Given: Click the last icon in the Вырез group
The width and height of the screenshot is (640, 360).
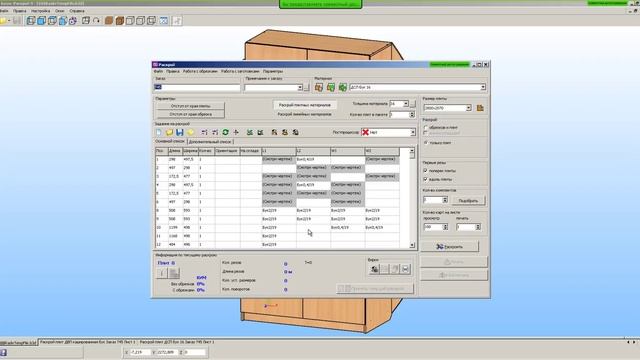Looking at the screenshot, I should 405,269.
